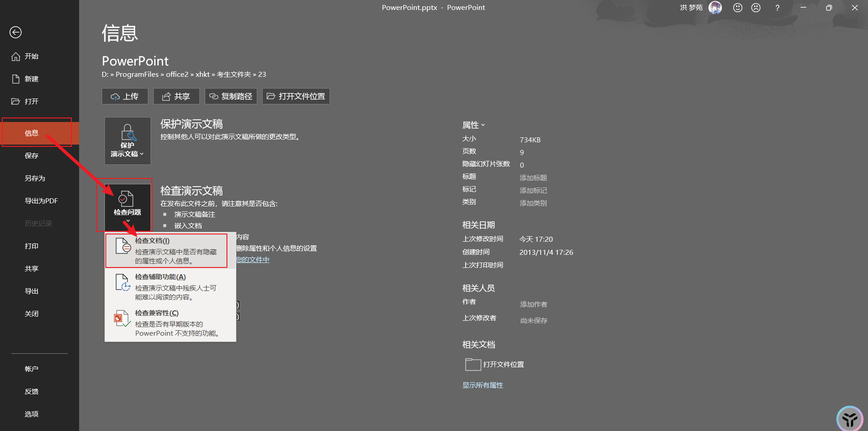Restore down the PowerPoint window
The height and width of the screenshot is (431, 868).
click(x=829, y=8)
